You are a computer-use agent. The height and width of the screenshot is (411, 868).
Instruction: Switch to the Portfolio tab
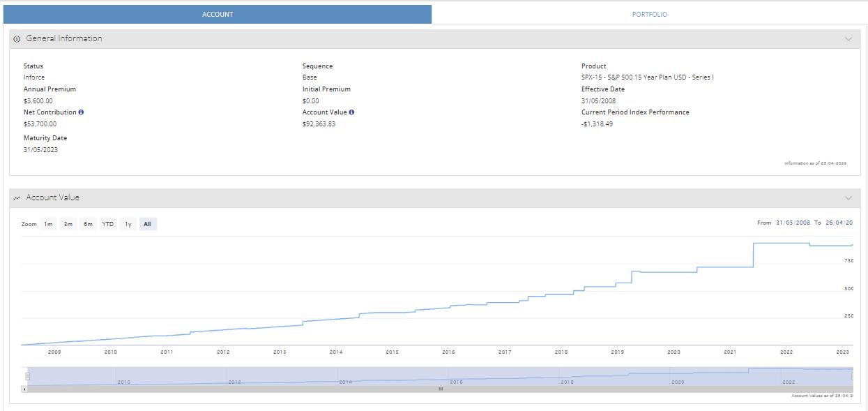(649, 14)
